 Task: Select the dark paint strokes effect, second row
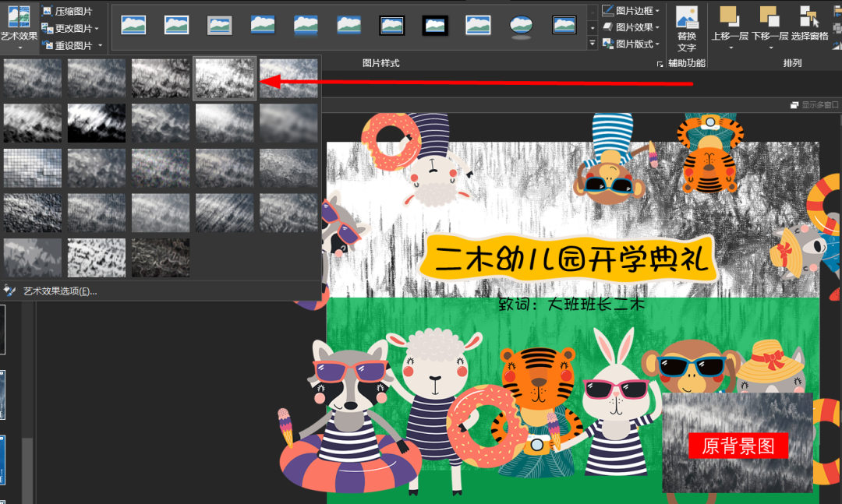tap(97, 123)
